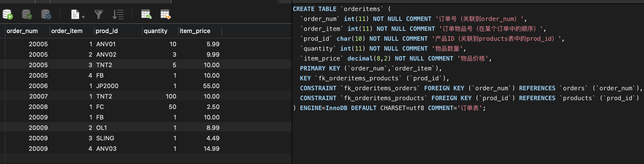Click the price cell showing 55.00

point(211,86)
